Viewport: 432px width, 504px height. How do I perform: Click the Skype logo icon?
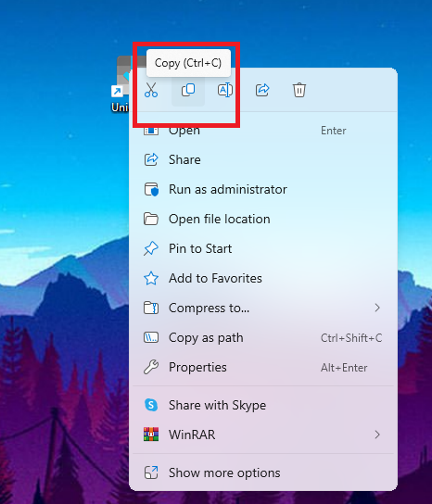point(151,405)
